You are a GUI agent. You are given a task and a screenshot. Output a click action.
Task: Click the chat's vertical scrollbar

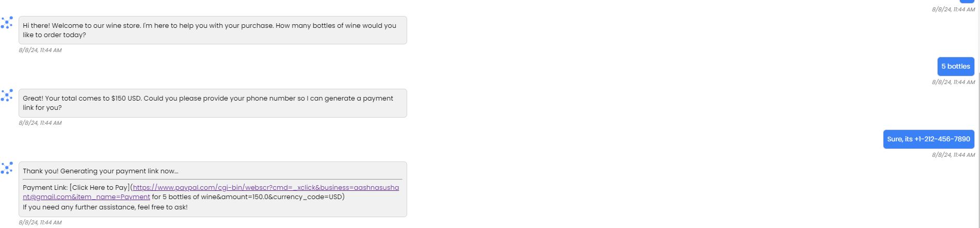coord(977,103)
